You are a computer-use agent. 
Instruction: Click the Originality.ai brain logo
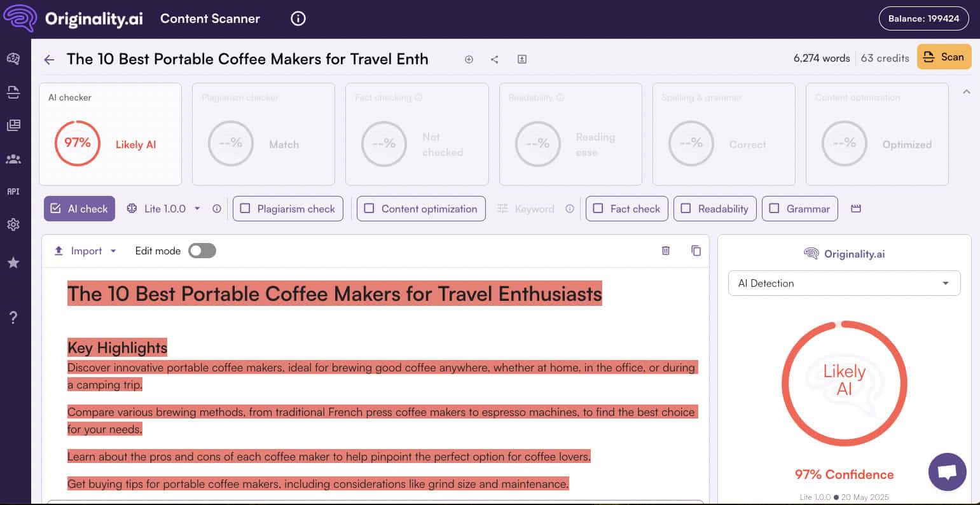point(19,19)
